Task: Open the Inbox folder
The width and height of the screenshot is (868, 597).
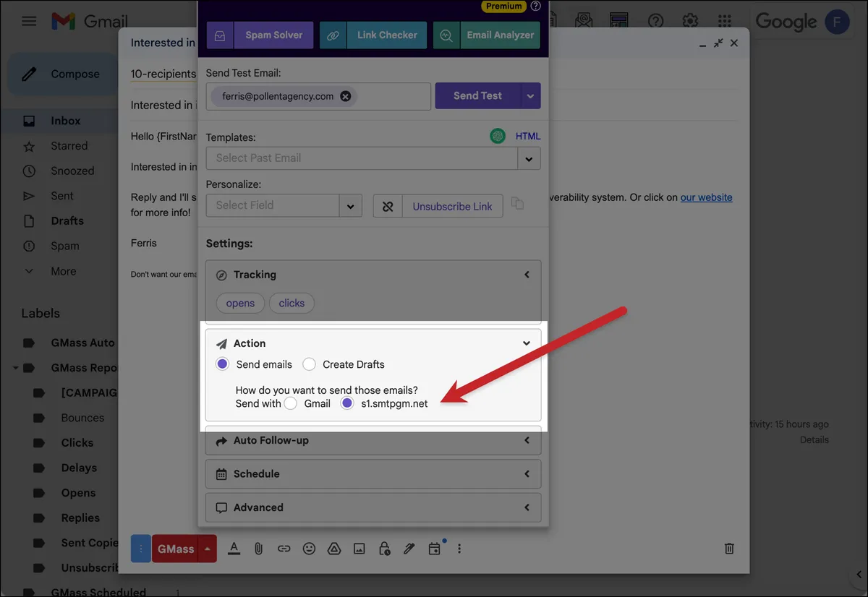Action: 65,121
